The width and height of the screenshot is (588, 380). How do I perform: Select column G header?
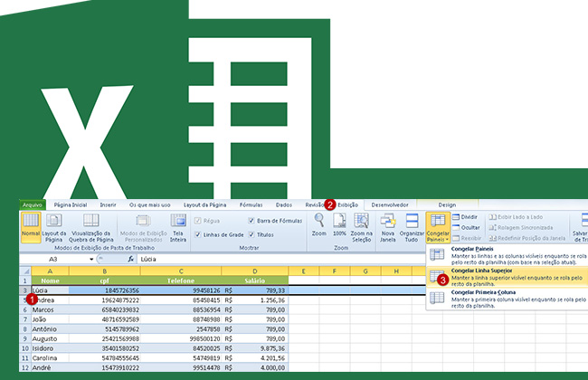[365, 271]
